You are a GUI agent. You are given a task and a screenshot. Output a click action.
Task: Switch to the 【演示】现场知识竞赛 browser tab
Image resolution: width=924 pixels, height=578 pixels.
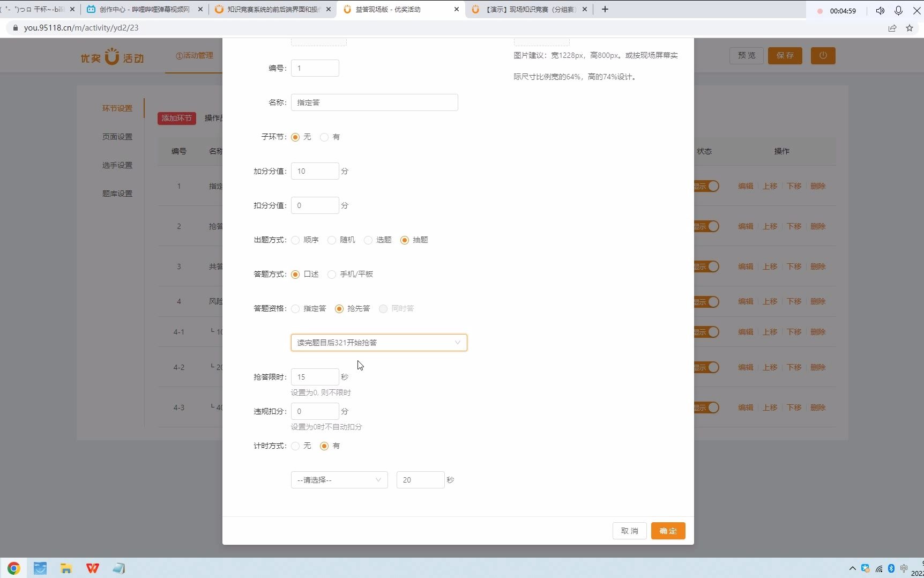click(x=529, y=9)
